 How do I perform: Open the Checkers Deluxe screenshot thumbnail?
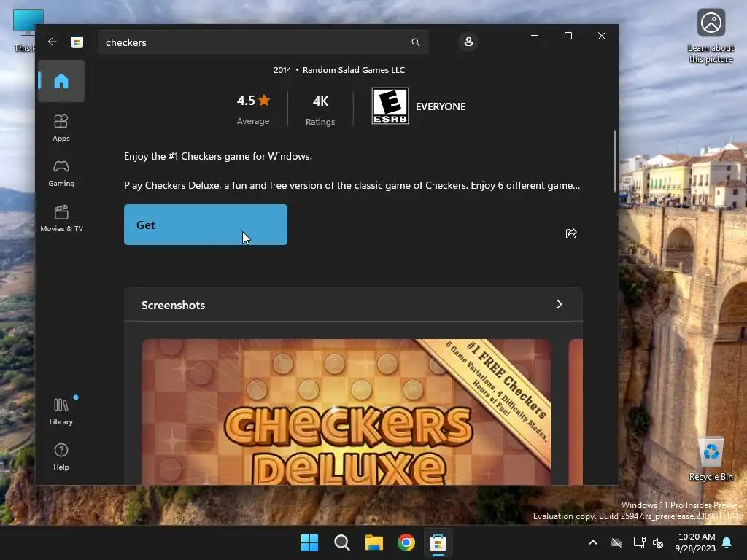(x=346, y=412)
